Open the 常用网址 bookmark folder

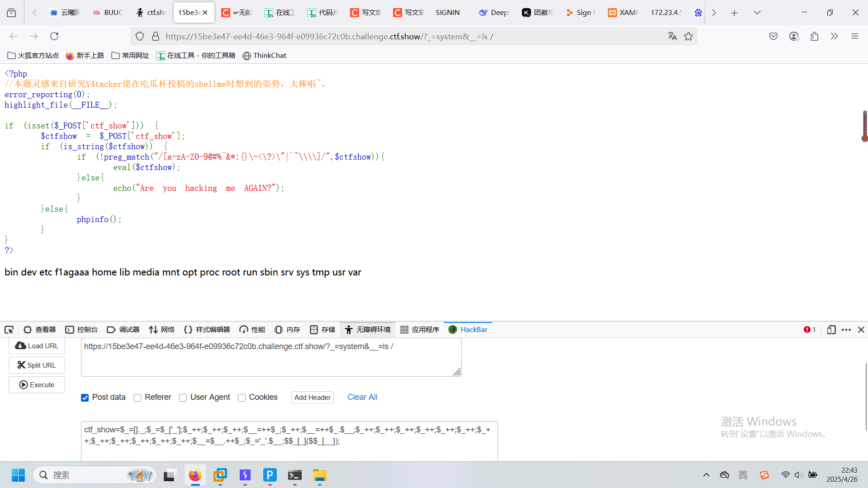click(x=130, y=56)
